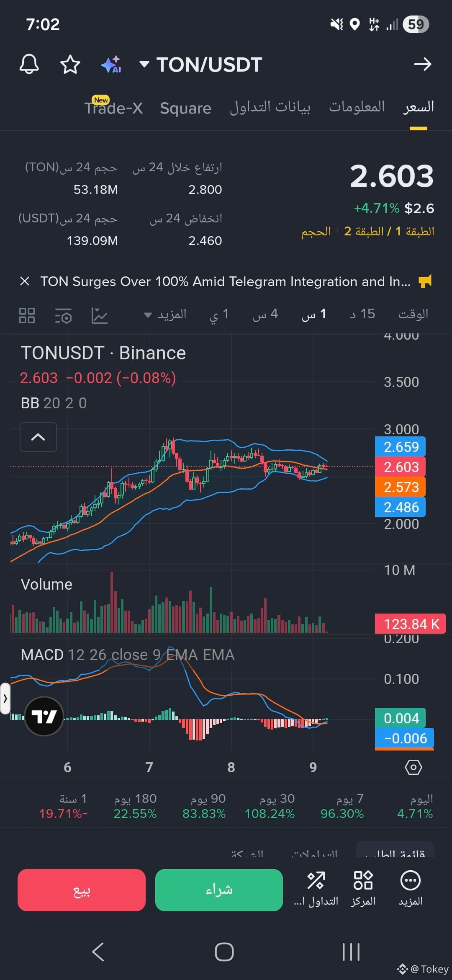Switch to the Square tab
This screenshot has width=452, height=980.
pyautogui.click(x=185, y=108)
